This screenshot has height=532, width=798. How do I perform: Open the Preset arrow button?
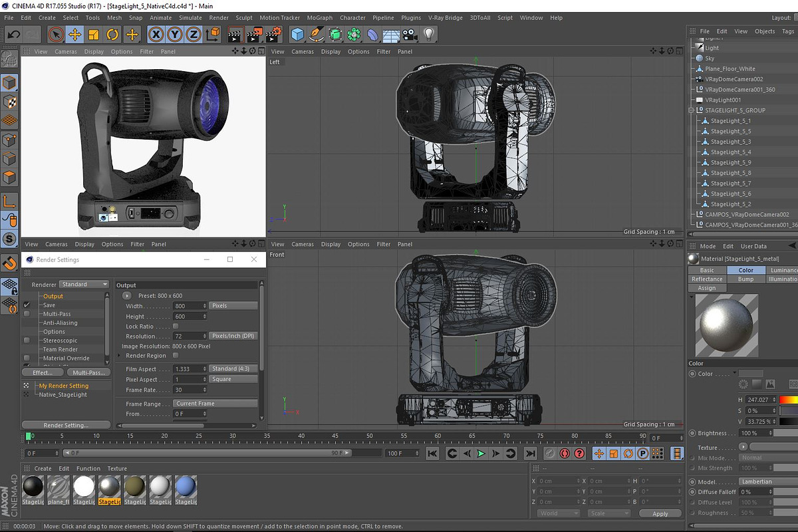[127, 295]
